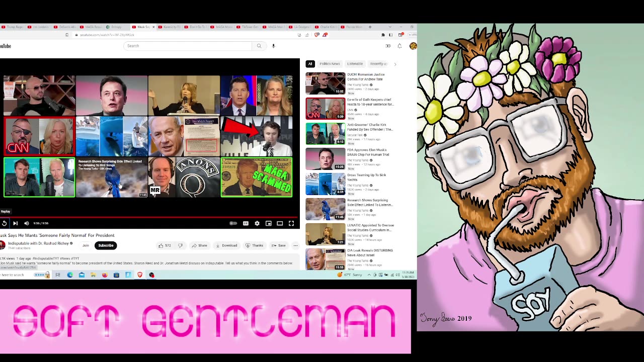Image resolution: width=644 pixels, height=362 pixels.
Task: Launch Microsoft Edge from the taskbar
Action: 70,275
